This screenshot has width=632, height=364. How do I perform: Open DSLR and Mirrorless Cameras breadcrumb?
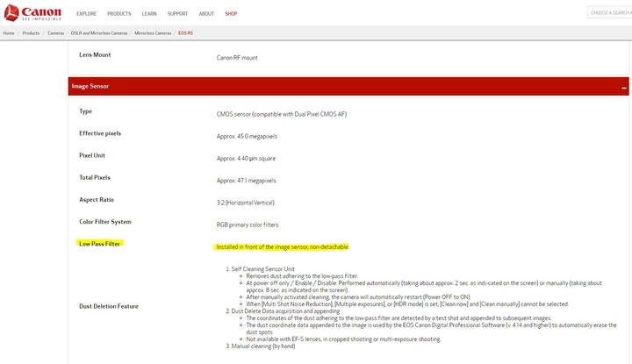coord(99,33)
